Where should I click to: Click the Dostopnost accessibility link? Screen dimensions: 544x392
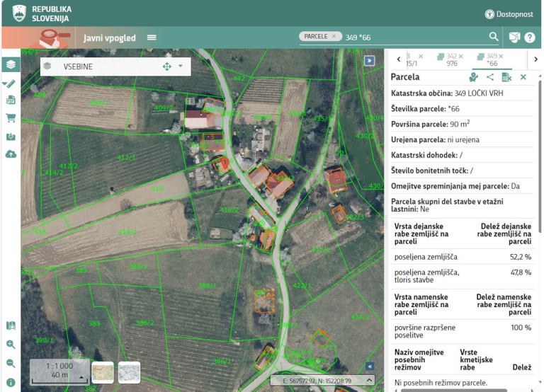pyautogui.click(x=509, y=14)
